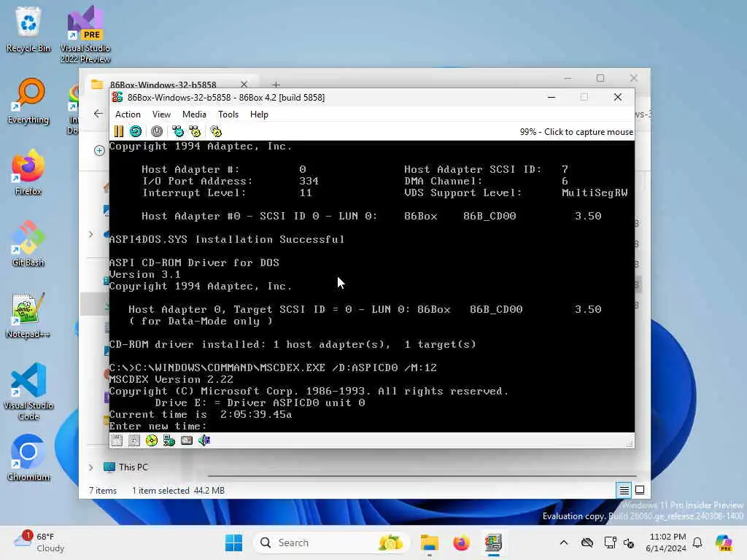Open the Media menu
This screenshot has width=747, height=560.
194,114
